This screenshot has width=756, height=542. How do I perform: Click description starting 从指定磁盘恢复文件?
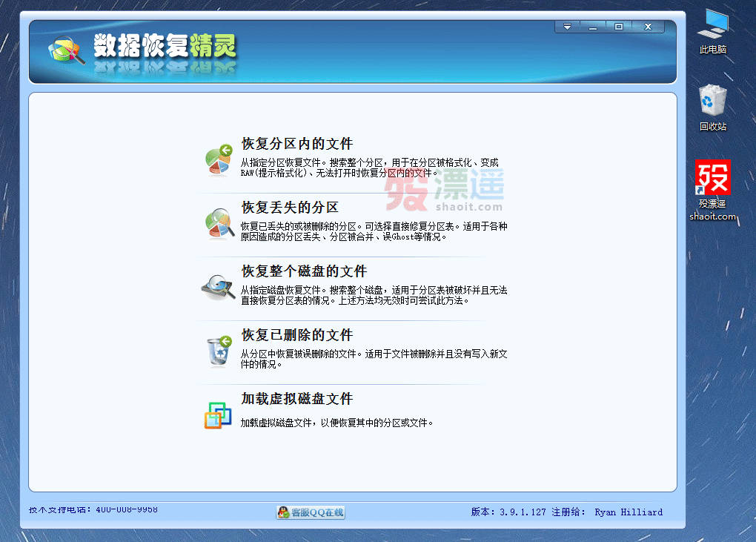[x=374, y=295]
